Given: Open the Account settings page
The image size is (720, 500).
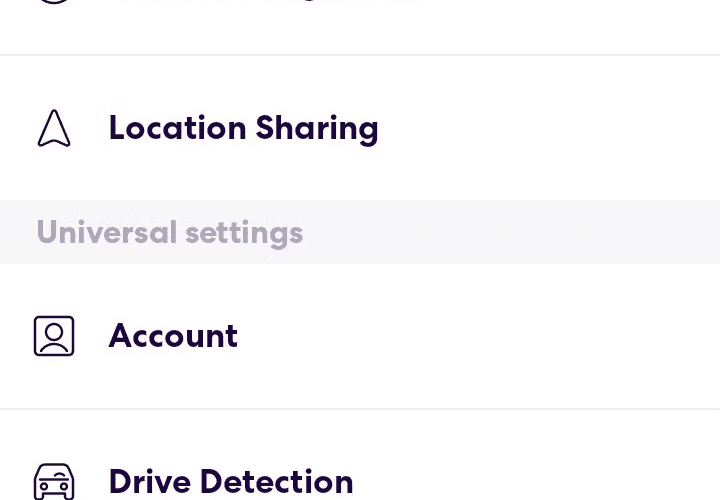Looking at the screenshot, I should click(x=360, y=336).
